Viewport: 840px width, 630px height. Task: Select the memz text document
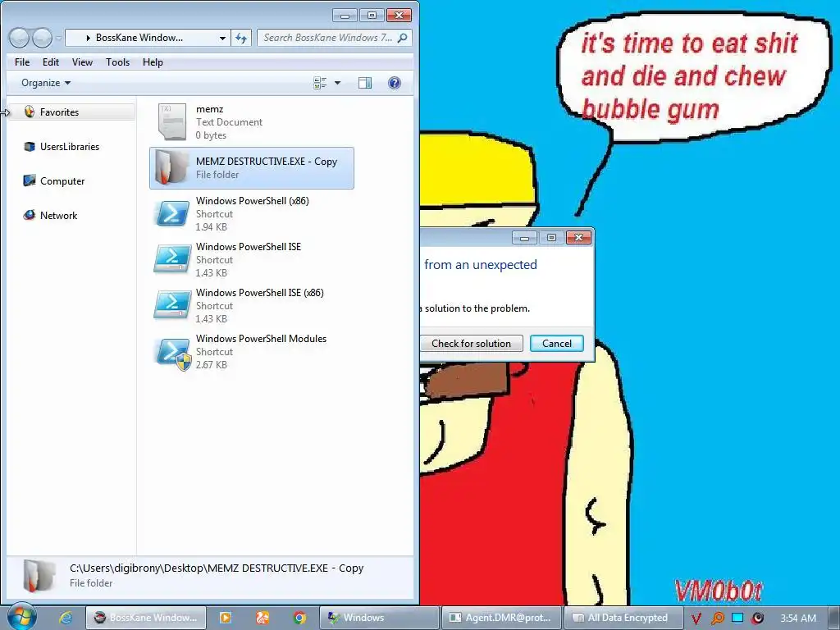tap(252, 122)
